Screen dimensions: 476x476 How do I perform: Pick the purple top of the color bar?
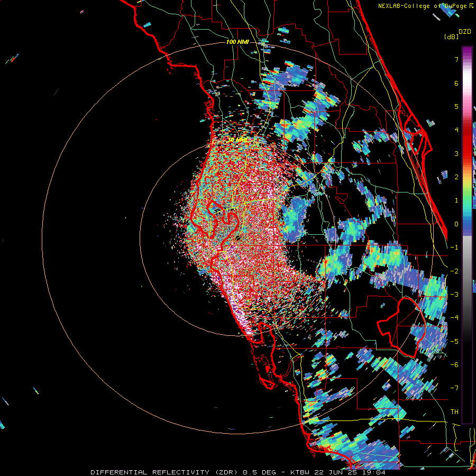click(467, 51)
